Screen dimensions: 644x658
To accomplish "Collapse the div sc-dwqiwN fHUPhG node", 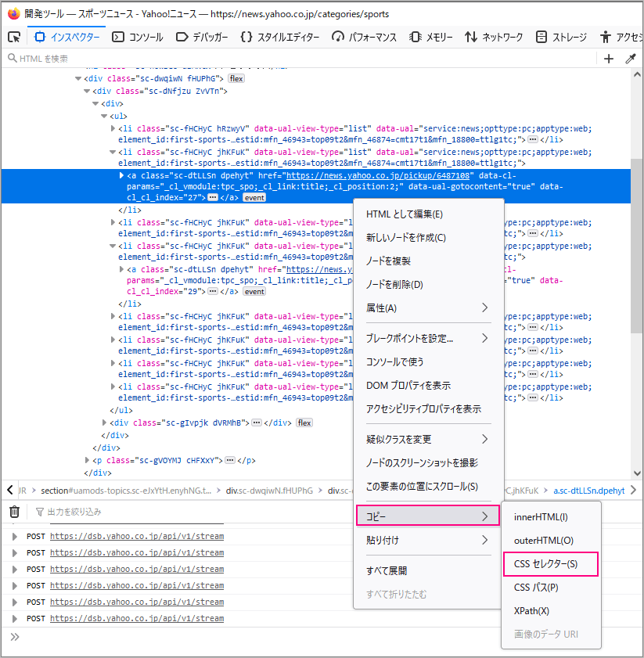I will pyautogui.click(x=78, y=78).
